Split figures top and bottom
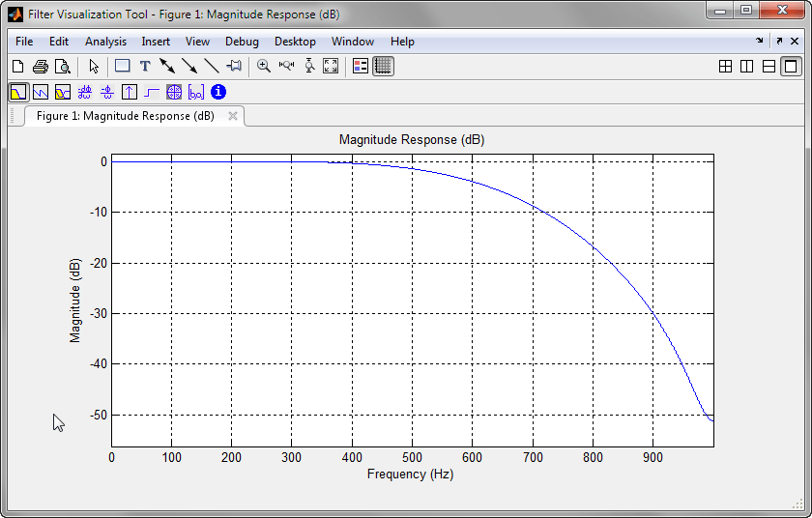Screen dimensions: 812x518 [x=769, y=67]
